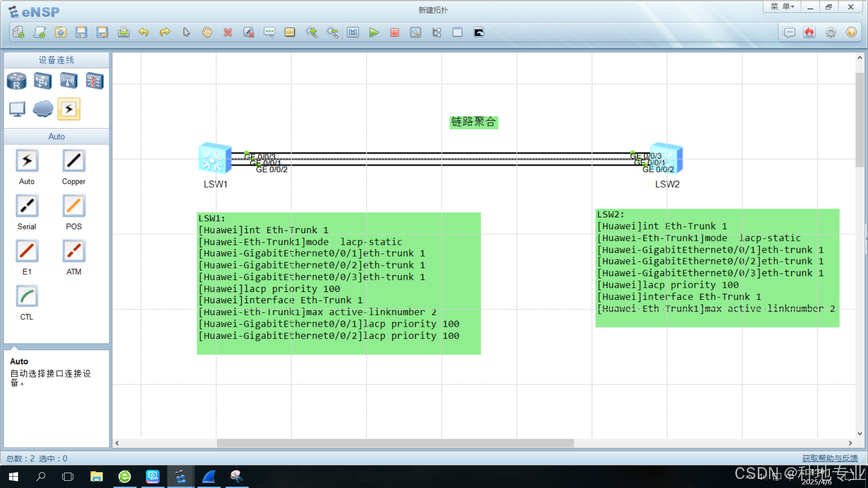
Task: Click the save topology floppy icon
Action: coord(81,33)
